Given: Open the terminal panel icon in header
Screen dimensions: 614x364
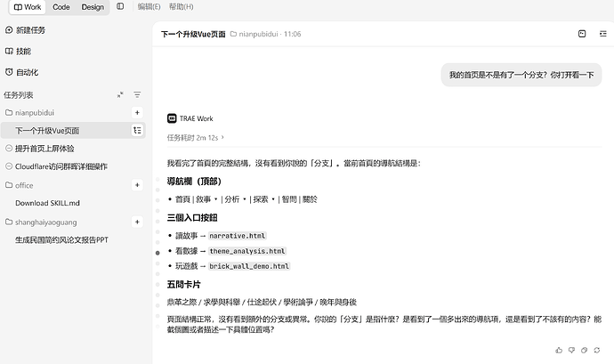Looking at the screenshot, I should point(582,34).
